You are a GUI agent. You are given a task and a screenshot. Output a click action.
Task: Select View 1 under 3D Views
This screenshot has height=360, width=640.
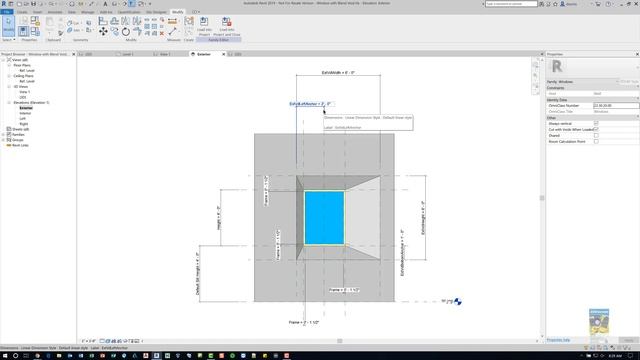pos(24,92)
